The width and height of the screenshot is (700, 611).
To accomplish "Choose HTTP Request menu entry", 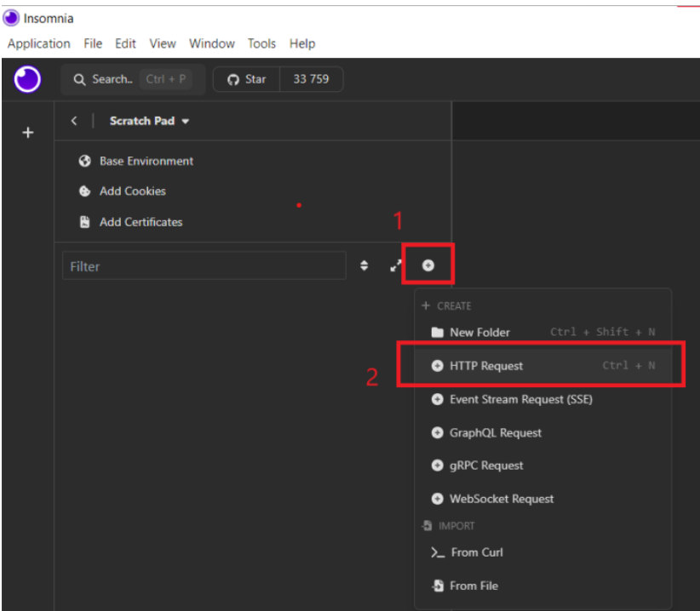I will pyautogui.click(x=486, y=366).
